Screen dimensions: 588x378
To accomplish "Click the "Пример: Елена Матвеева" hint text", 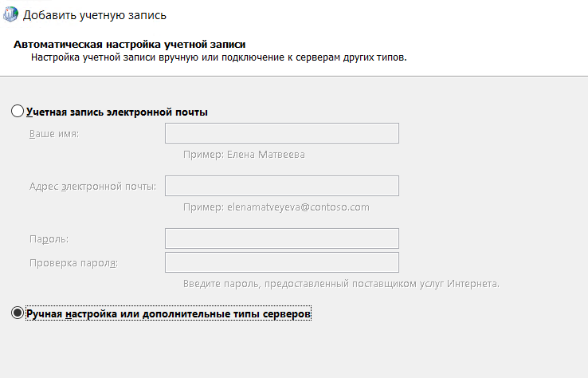I will point(244,155).
